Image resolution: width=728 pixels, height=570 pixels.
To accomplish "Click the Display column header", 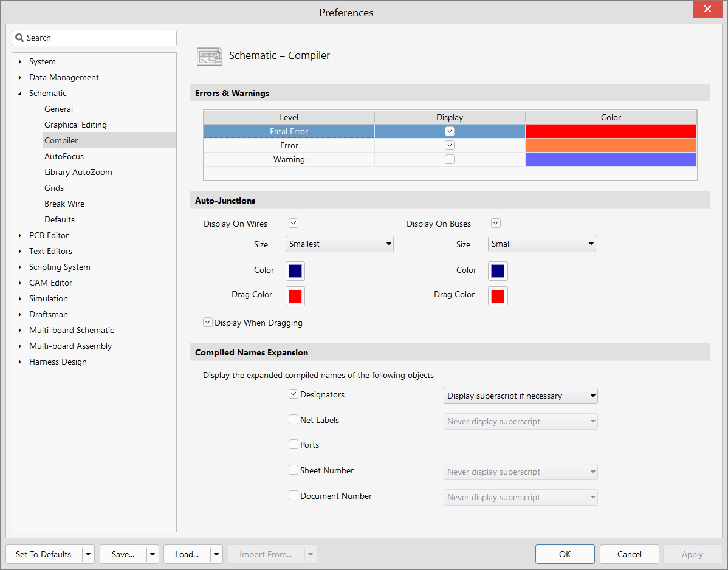I will pyautogui.click(x=450, y=117).
